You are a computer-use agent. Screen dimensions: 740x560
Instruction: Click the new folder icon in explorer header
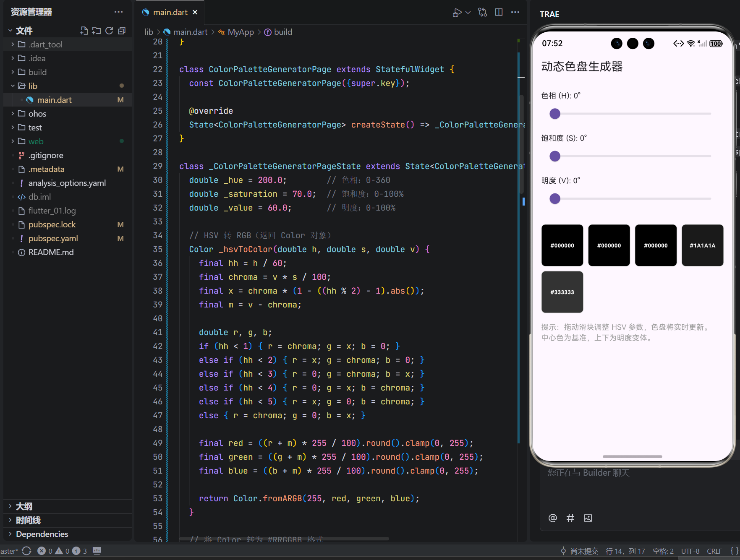click(x=97, y=31)
